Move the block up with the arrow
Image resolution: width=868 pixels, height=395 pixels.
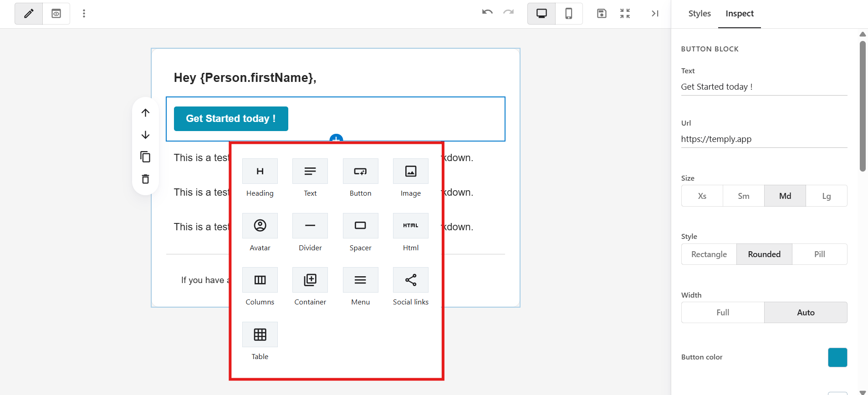(x=145, y=112)
